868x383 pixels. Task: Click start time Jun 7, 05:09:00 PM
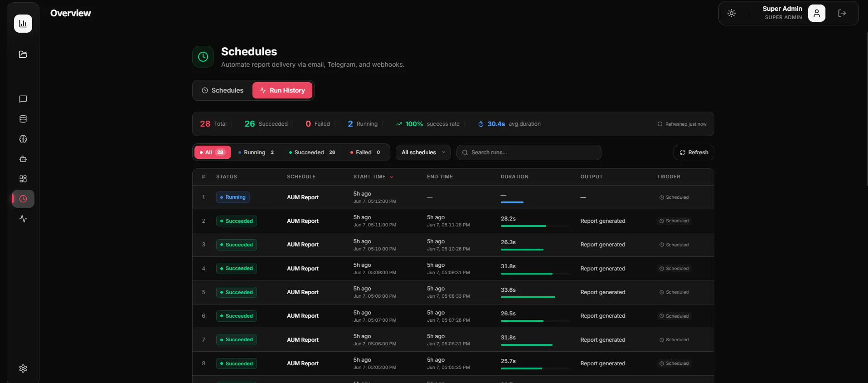tap(375, 273)
